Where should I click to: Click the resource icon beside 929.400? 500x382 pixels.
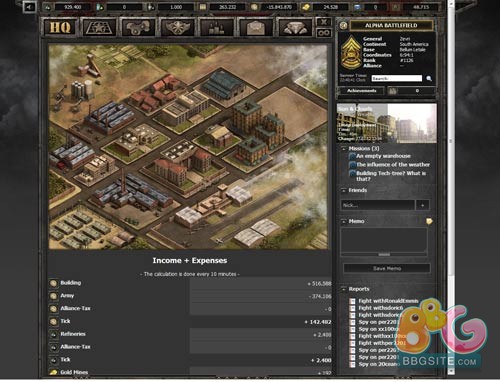click(x=47, y=7)
